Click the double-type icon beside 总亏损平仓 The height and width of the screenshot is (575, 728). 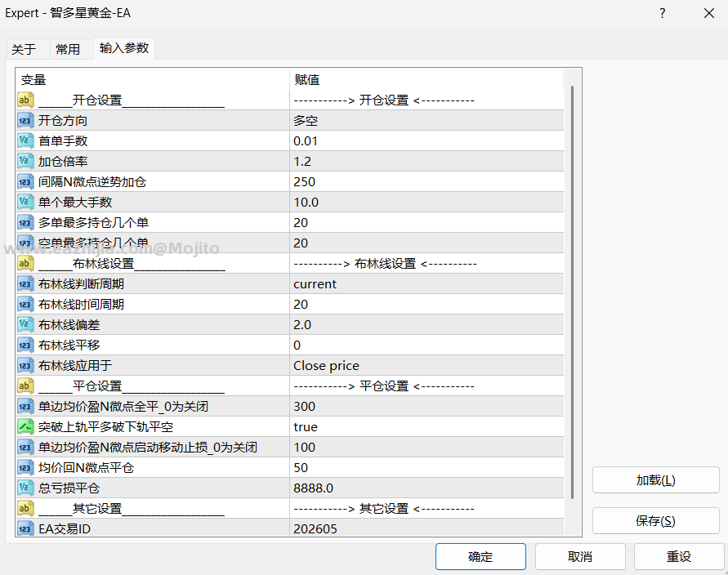[x=25, y=488]
